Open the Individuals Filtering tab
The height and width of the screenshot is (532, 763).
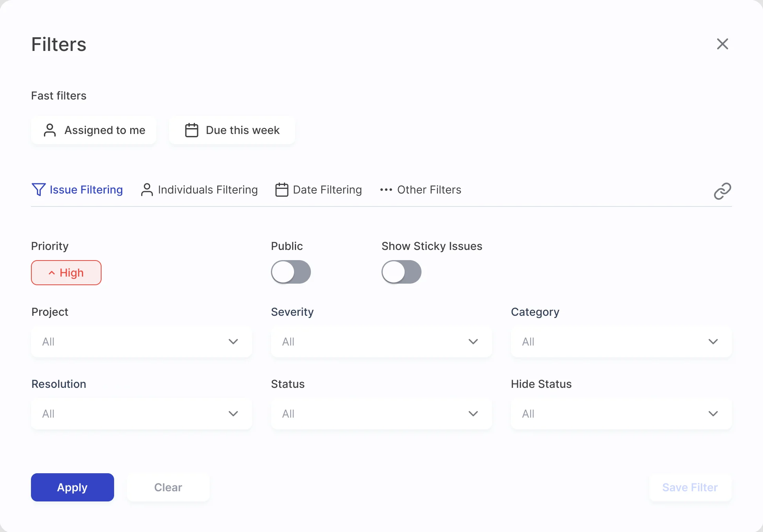(x=199, y=190)
